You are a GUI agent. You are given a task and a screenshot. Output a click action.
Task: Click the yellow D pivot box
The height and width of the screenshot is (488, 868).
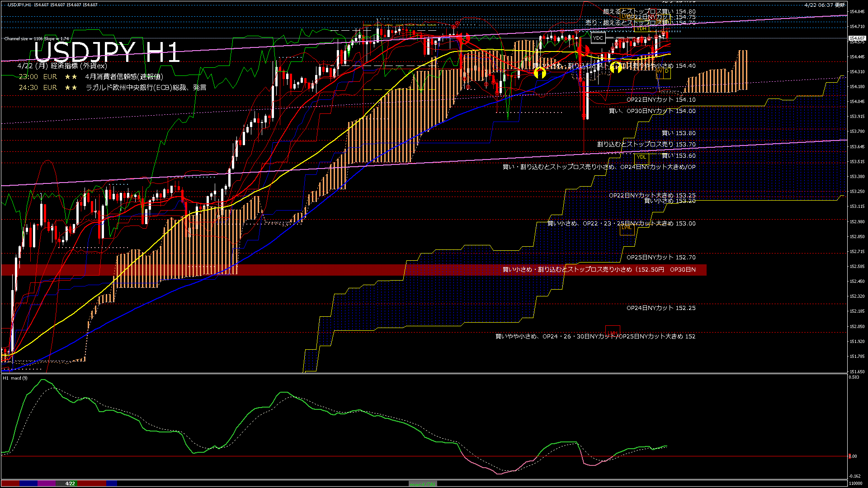667,71
